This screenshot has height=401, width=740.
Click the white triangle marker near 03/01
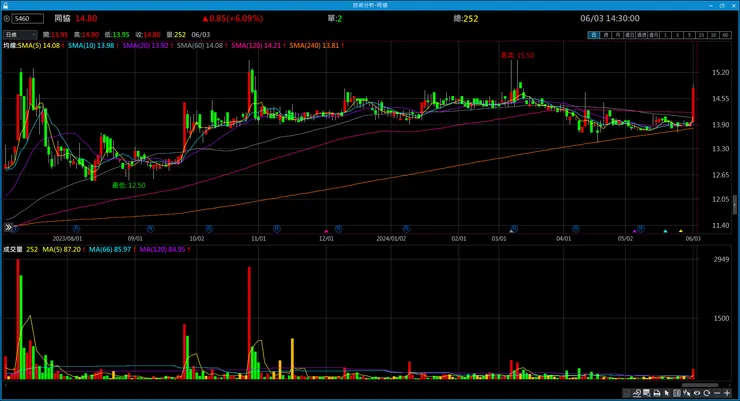tap(511, 231)
